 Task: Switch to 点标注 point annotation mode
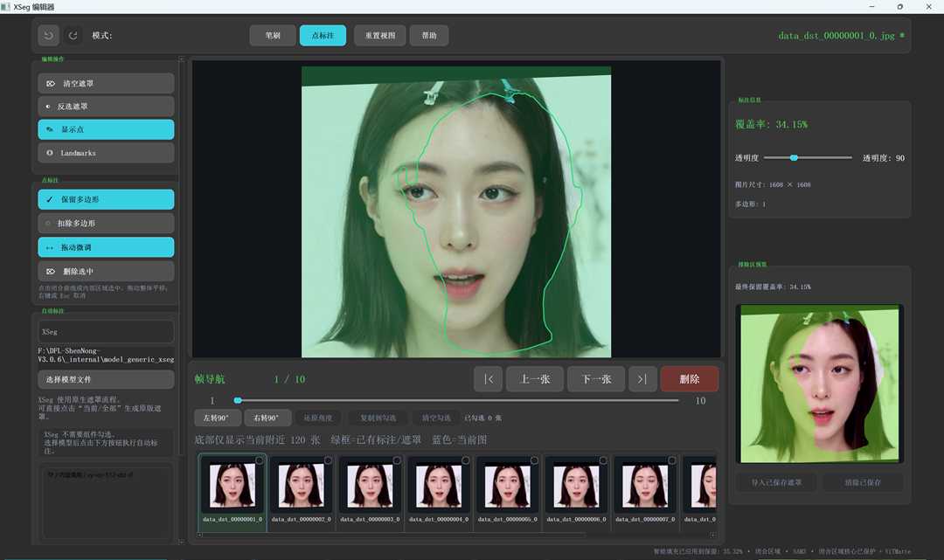click(x=323, y=36)
